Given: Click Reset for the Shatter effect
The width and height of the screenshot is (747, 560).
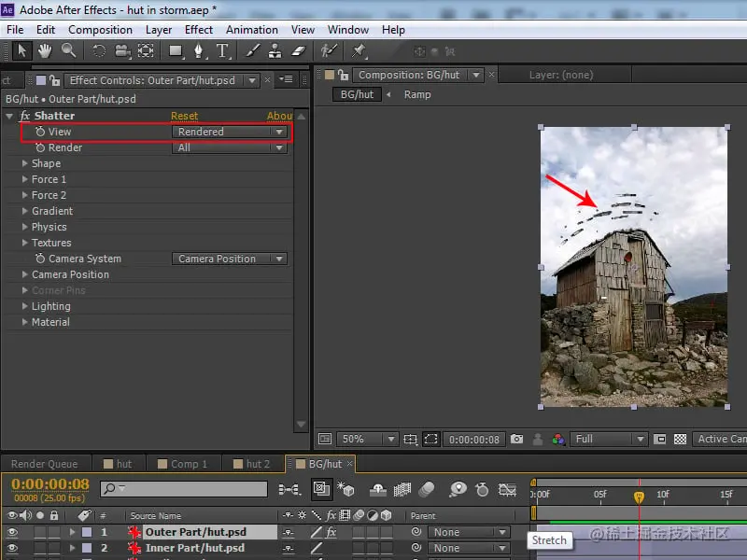Looking at the screenshot, I should [x=184, y=116].
